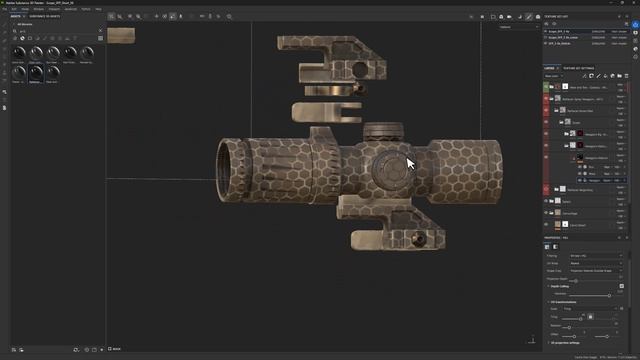This screenshot has width=640, height=360.
Task: Click the lock tiling ratio icon
Action: tap(590, 317)
